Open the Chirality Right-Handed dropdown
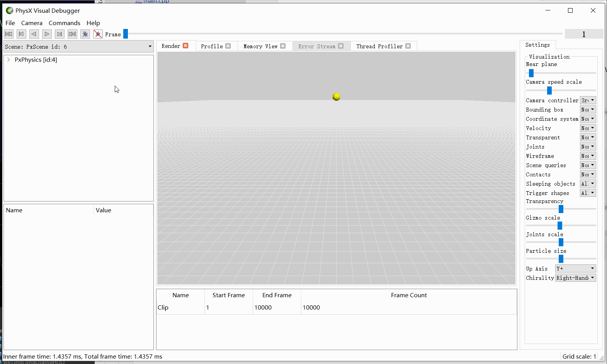 click(575, 278)
